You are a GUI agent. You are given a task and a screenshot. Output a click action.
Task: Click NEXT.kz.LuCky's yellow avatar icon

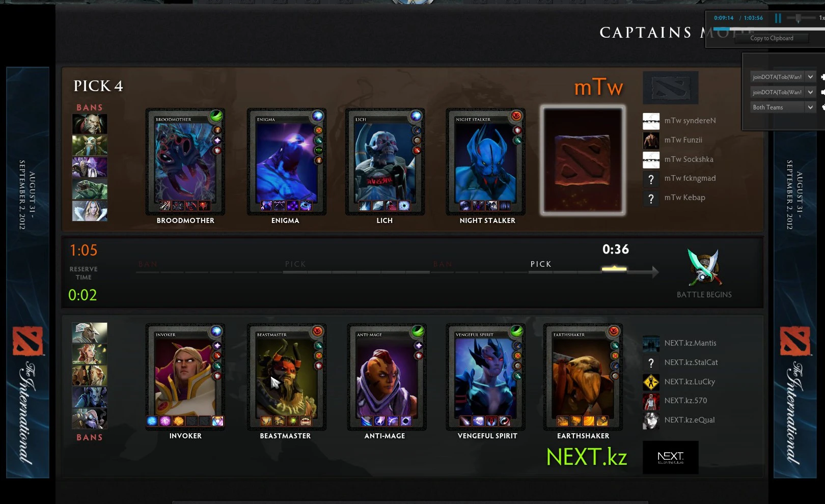click(x=651, y=382)
